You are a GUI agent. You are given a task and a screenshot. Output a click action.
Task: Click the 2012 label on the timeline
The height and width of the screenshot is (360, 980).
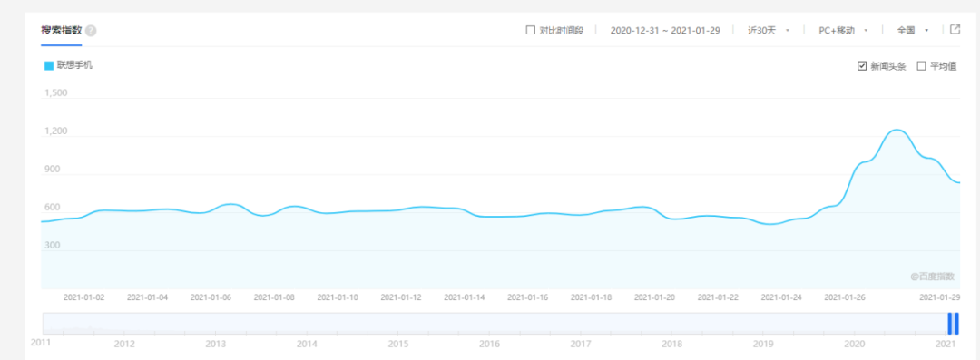124,344
